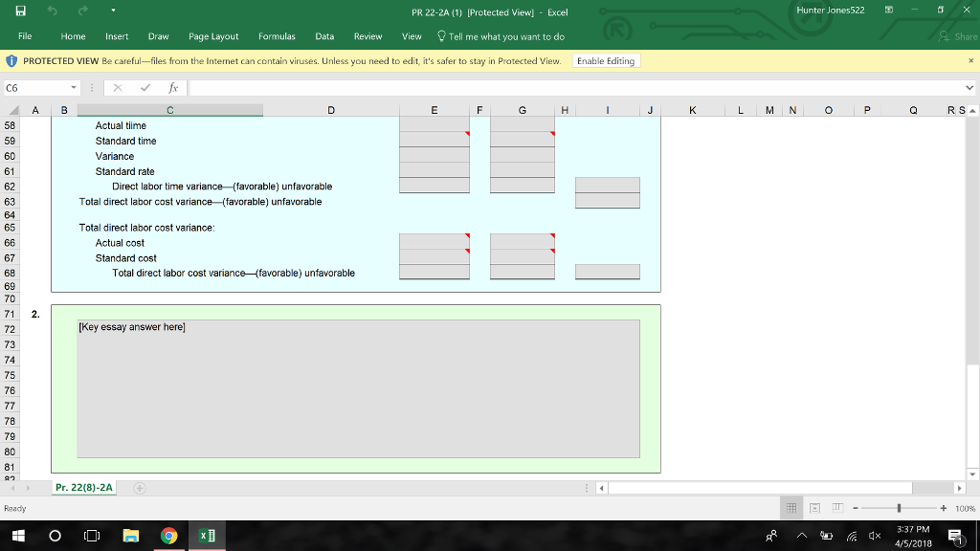Click the Key essay answer text box
Image resolution: width=980 pixels, height=551 pixels.
[x=358, y=388]
